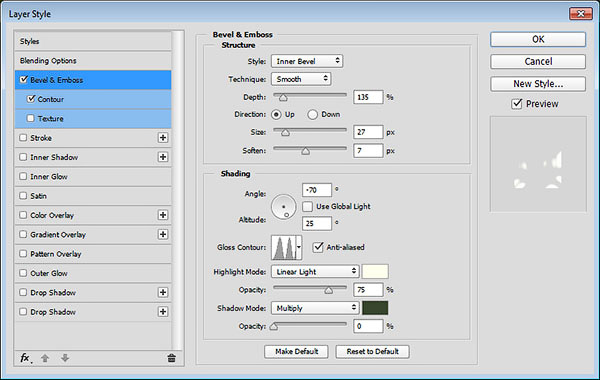Click the plus icon beside Gradient Overlay
The height and width of the screenshot is (380, 600).
163,234
